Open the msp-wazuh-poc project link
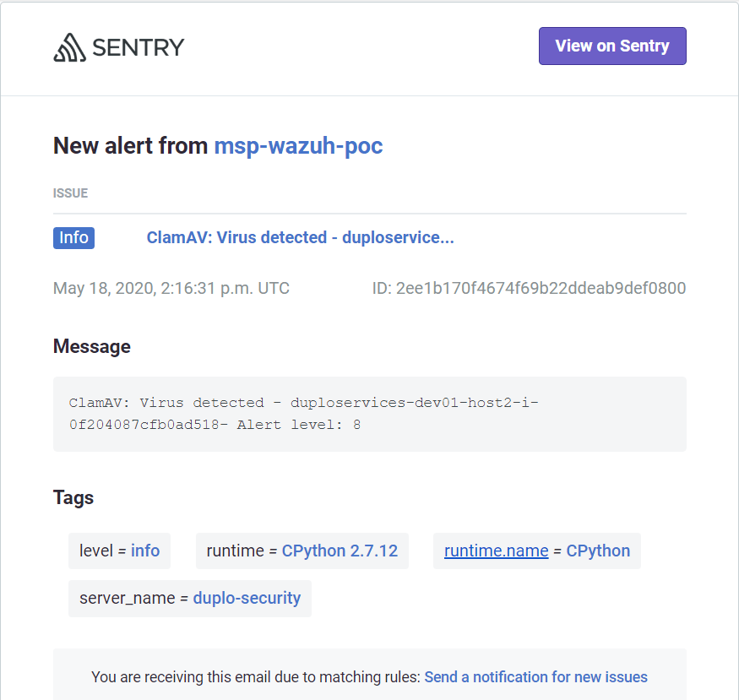Image resolution: width=739 pixels, height=700 pixels. [298, 145]
